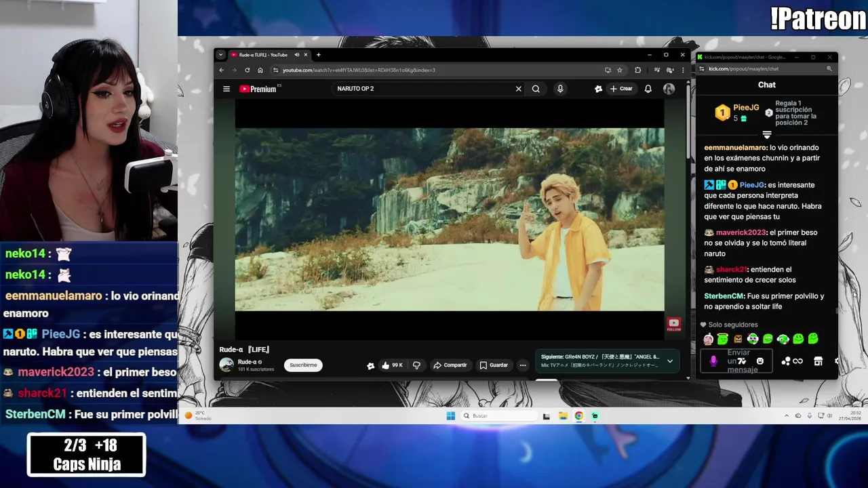Click the video FOLLOW watermark
This screenshot has width=868, height=488.
(x=673, y=325)
